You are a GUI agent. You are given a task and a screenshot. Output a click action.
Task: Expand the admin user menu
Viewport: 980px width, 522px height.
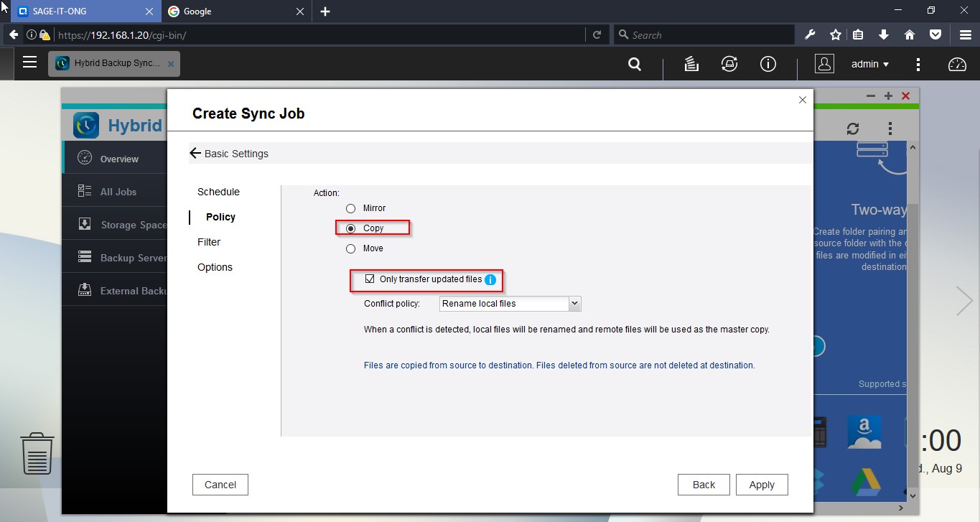(x=869, y=65)
